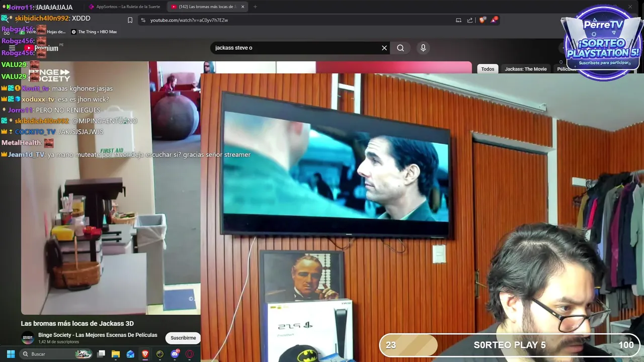Click the cast screen icon in address bar
Viewport: 644px width, 362px height.
(x=458, y=20)
